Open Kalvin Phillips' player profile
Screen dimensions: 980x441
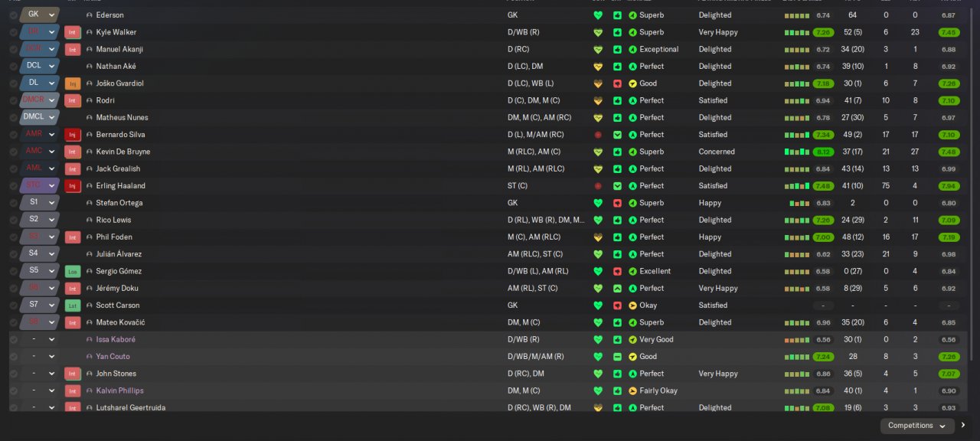pyautogui.click(x=120, y=390)
